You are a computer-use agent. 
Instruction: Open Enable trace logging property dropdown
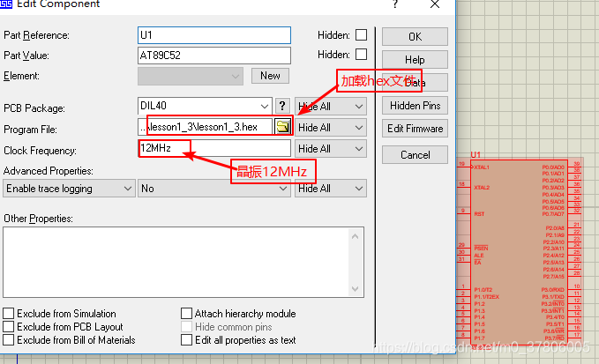(69, 189)
